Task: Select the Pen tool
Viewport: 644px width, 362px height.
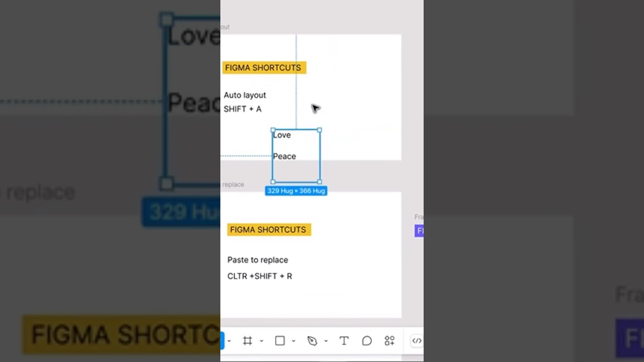Action: tap(312, 341)
